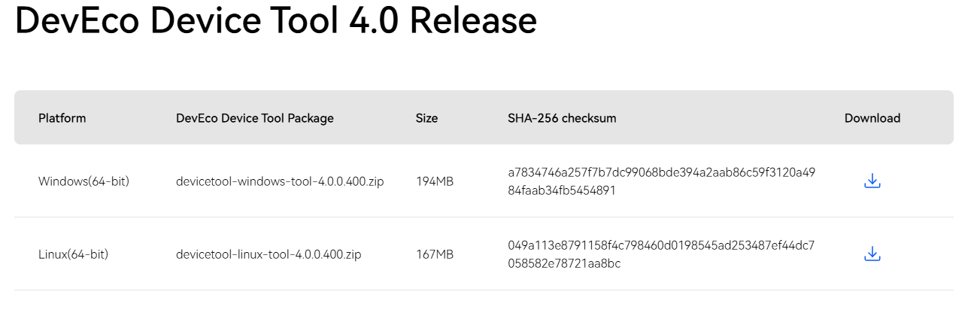Download the Windows(64-bit) package via download icon
The height and width of the screenshot is (316, 980).
[872, 181]
